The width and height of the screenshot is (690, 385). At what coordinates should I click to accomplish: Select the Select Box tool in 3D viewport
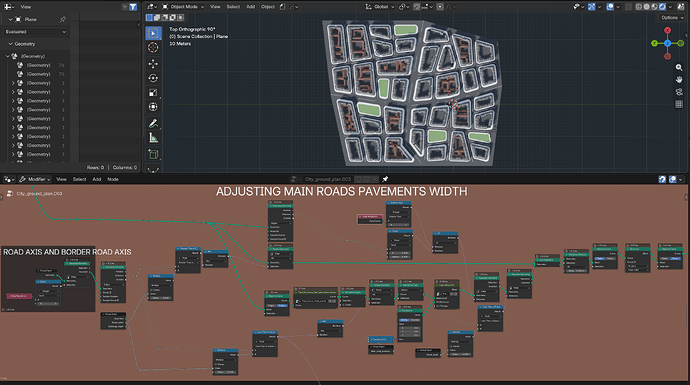[x=153, y=33]
